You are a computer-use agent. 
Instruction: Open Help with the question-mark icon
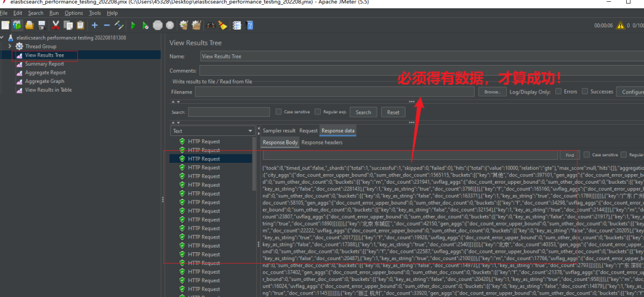click(x=249, y=26)
